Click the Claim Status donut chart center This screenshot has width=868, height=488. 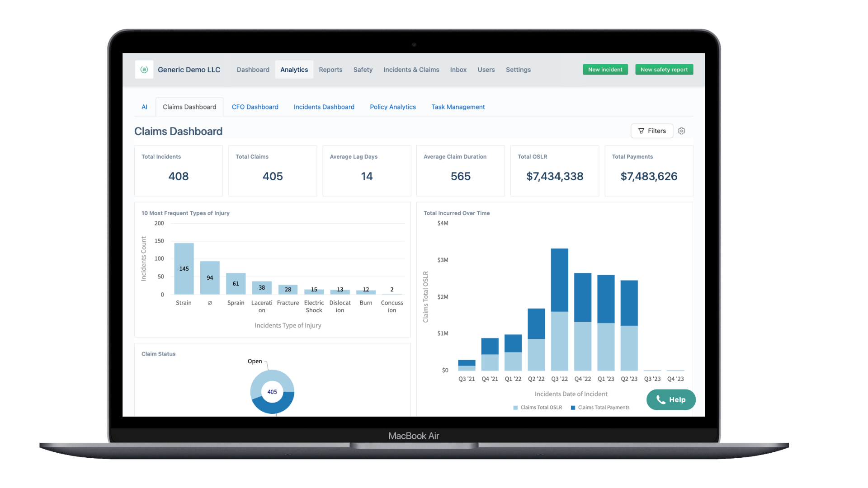(272, 392)
